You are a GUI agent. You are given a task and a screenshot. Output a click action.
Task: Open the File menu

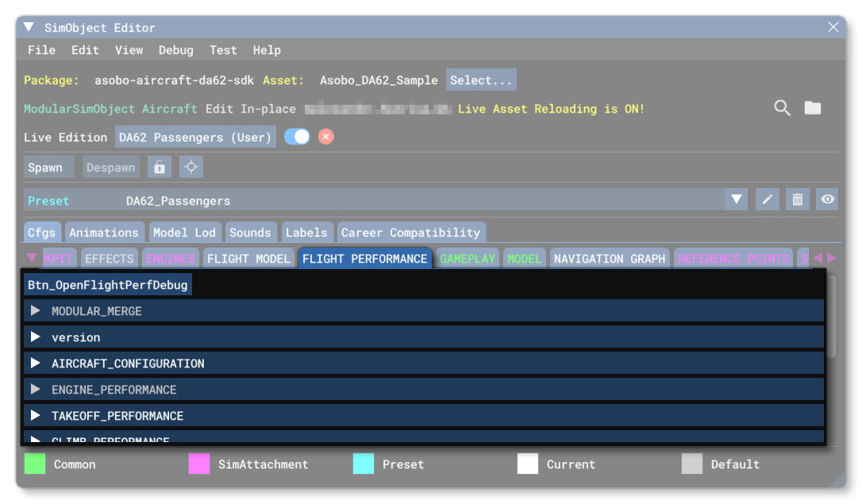pos(42,50)
